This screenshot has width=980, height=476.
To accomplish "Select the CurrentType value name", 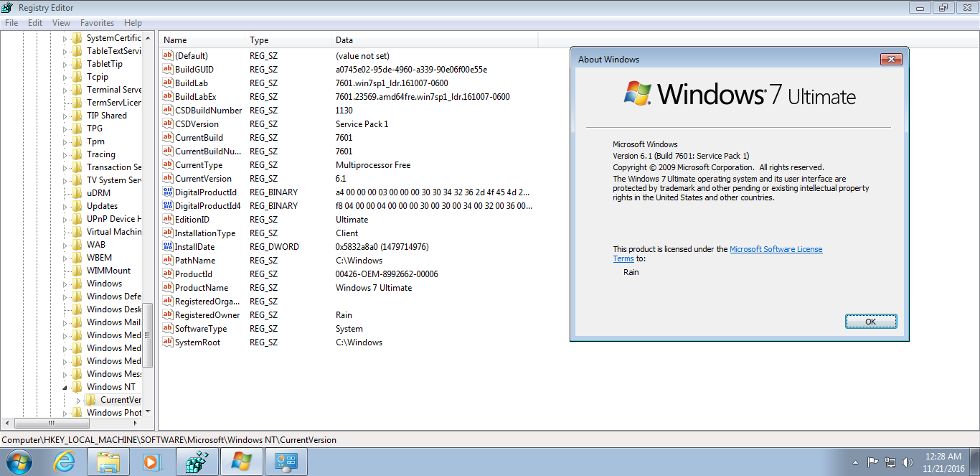I will tap(199, 165).
